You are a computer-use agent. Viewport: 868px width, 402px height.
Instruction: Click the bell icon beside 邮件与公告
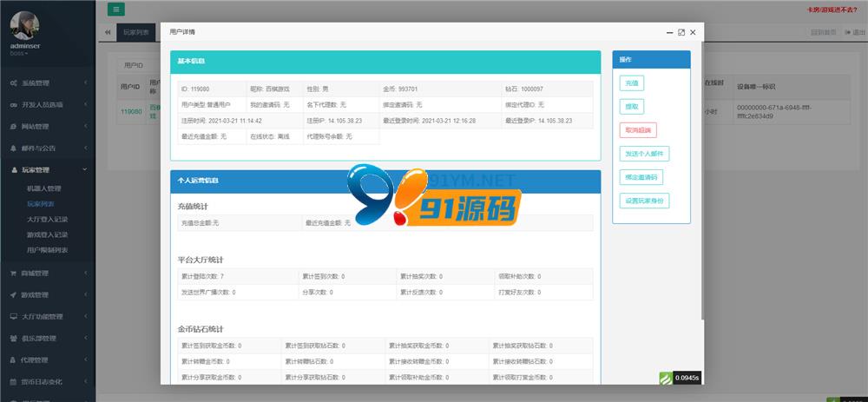[x=14, y=148]
